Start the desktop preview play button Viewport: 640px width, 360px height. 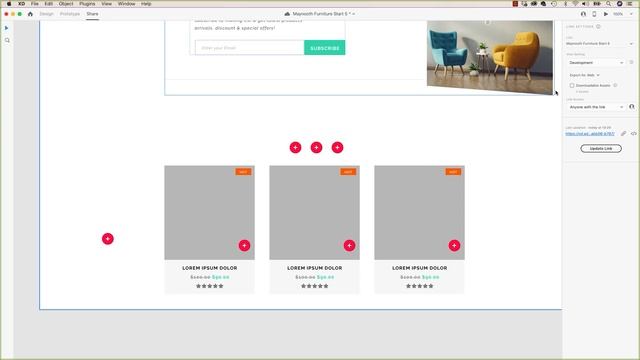pos(606,14)
